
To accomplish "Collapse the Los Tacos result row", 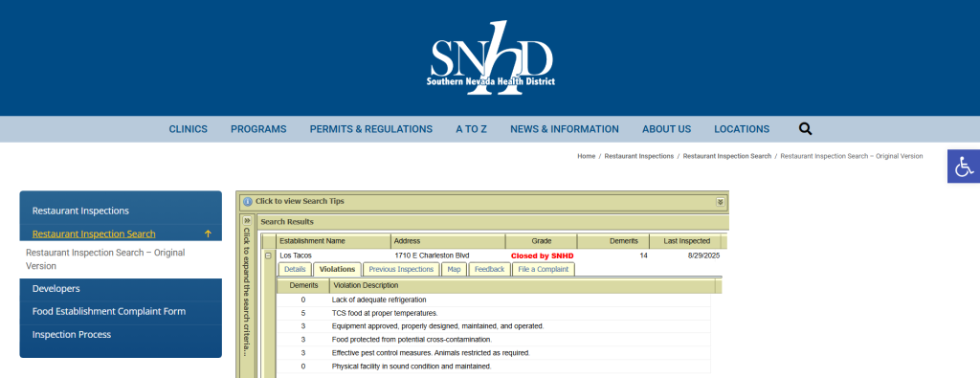I will pyautogui.click(x=268, y=256).
